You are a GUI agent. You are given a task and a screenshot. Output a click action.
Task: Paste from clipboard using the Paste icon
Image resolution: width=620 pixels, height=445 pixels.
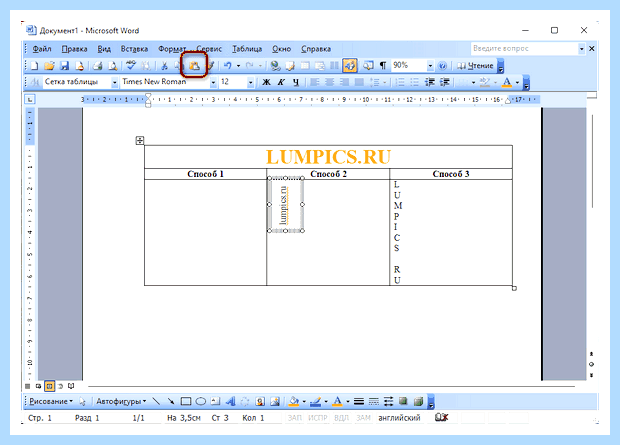[x=194, y=66]
